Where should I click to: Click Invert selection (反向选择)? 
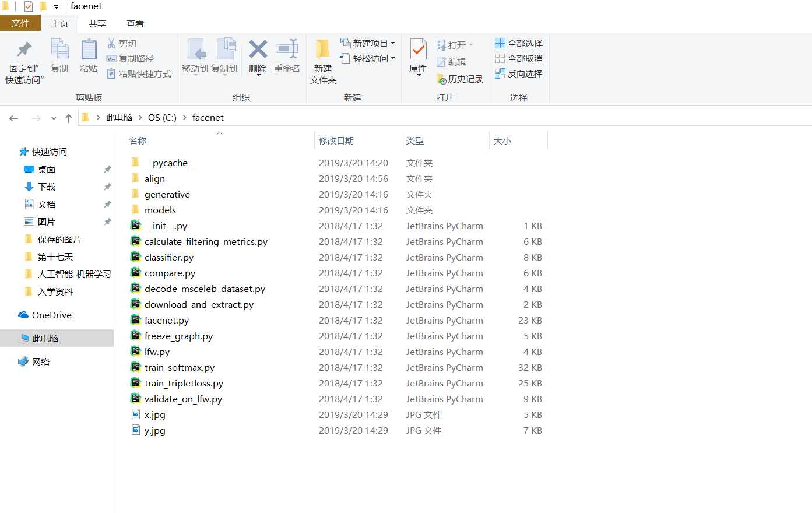(519, 73)
